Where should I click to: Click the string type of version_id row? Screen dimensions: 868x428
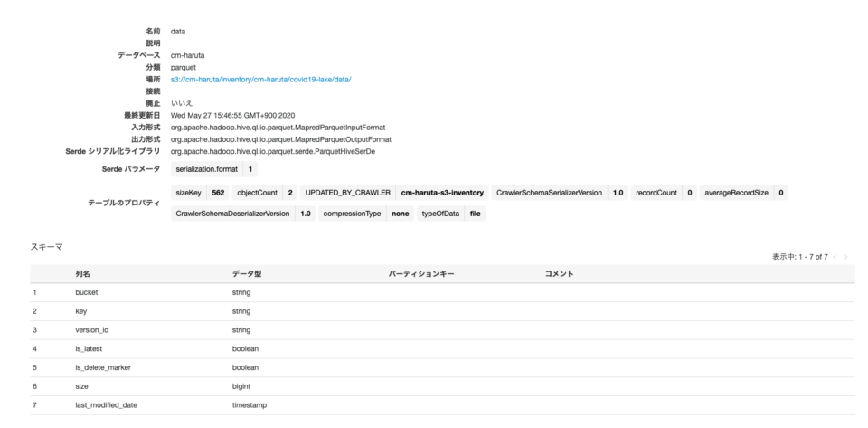[x=241, y=330]
